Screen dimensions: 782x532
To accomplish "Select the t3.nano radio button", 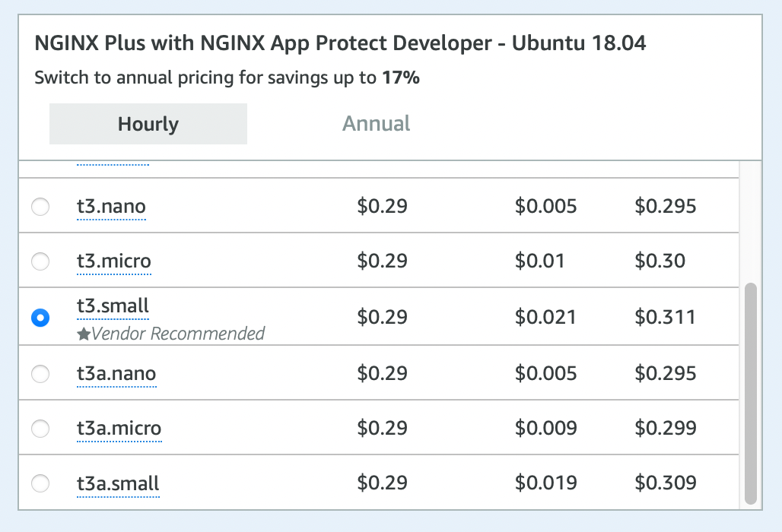I will point(40,206).
